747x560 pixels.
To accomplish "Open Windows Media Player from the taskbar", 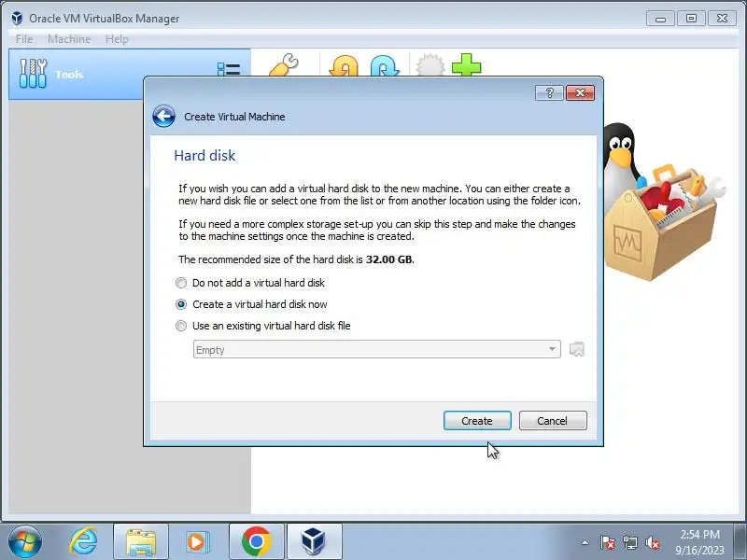I will coord(197,542).
